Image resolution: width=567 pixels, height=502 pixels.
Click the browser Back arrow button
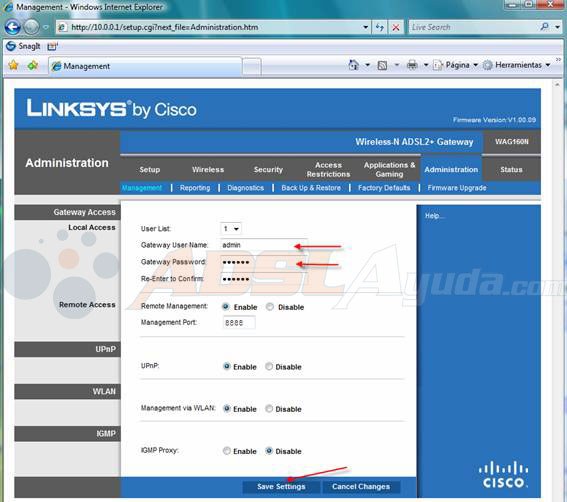tap(13, 27)
